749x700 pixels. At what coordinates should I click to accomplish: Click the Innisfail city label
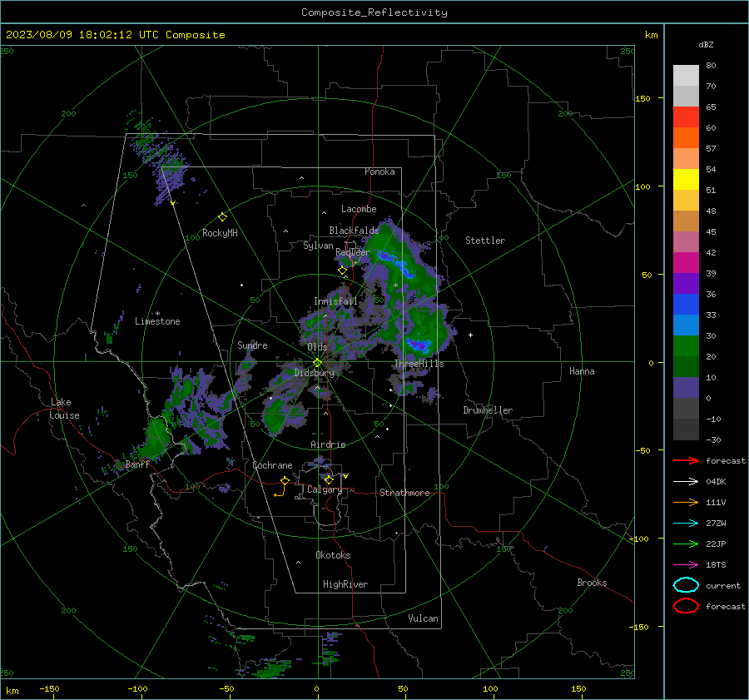335,301
